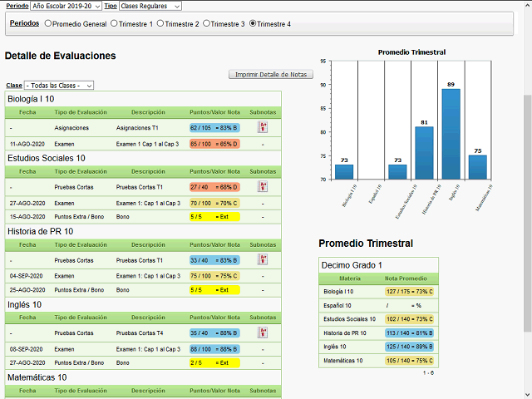
Task: Click average 125 / 140 = 89% B
Action: (x=410, y=347)
